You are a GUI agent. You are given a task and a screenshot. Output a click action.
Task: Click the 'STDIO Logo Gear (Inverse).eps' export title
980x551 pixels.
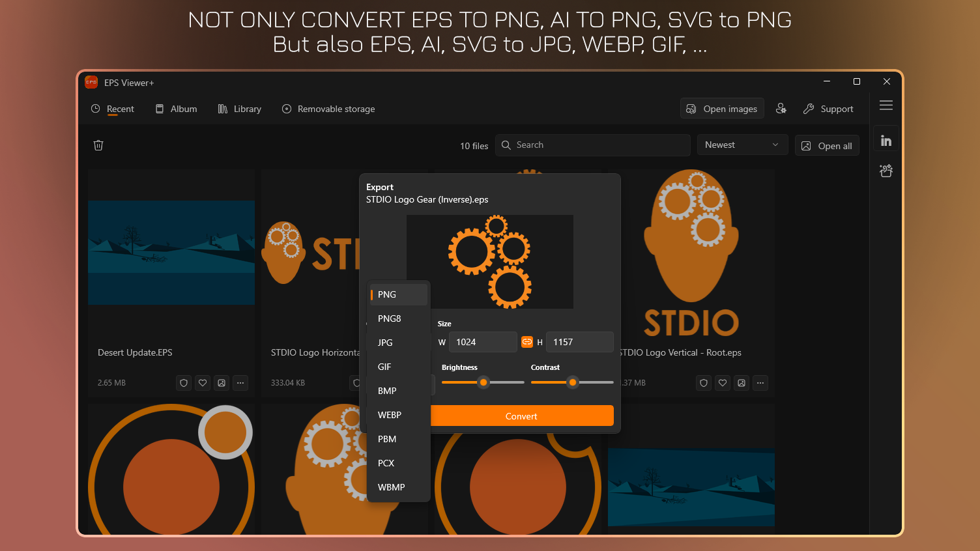click(x=427, y=199)
